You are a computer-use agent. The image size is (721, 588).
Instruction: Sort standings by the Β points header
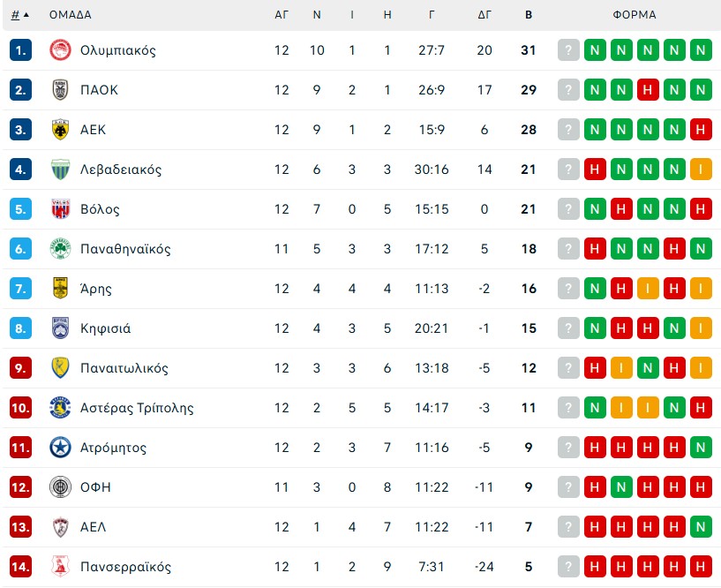(x=529, y=15)
